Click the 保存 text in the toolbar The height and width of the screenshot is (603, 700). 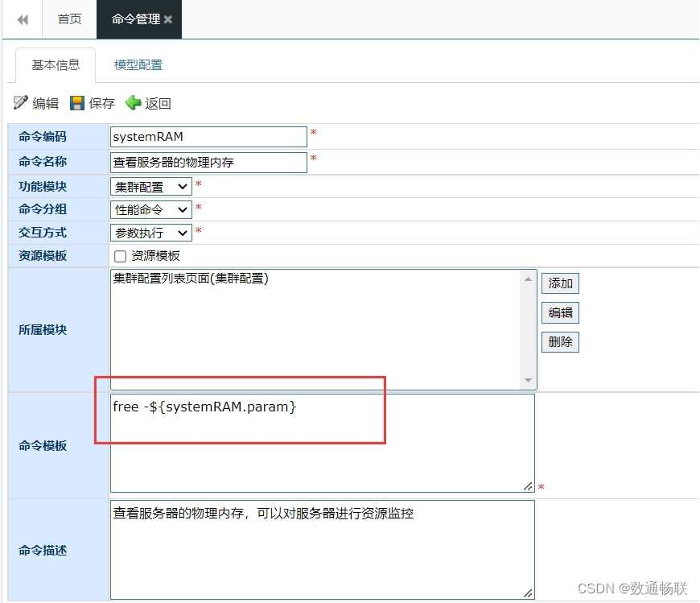pyautogui.click(x=102, y=103)
